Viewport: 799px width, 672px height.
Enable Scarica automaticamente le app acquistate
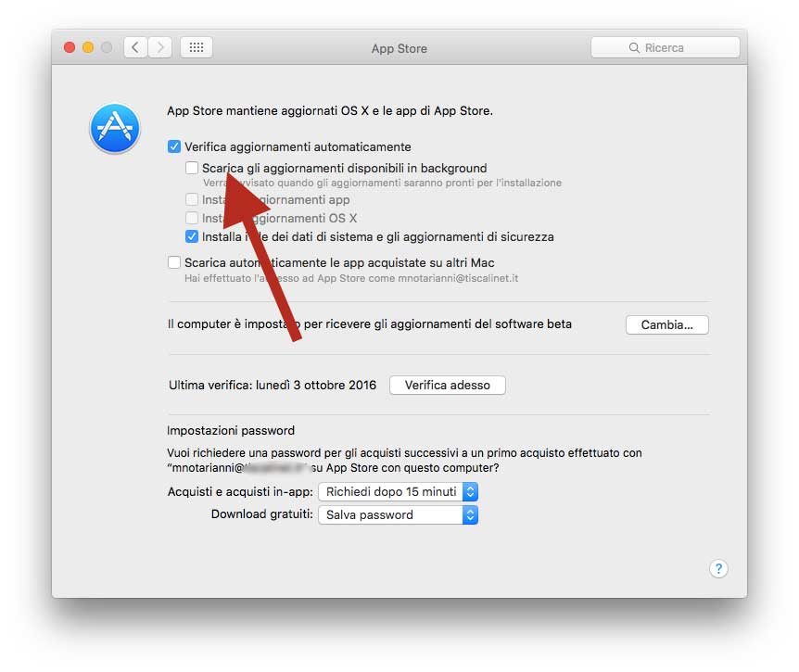coord(174,262)
